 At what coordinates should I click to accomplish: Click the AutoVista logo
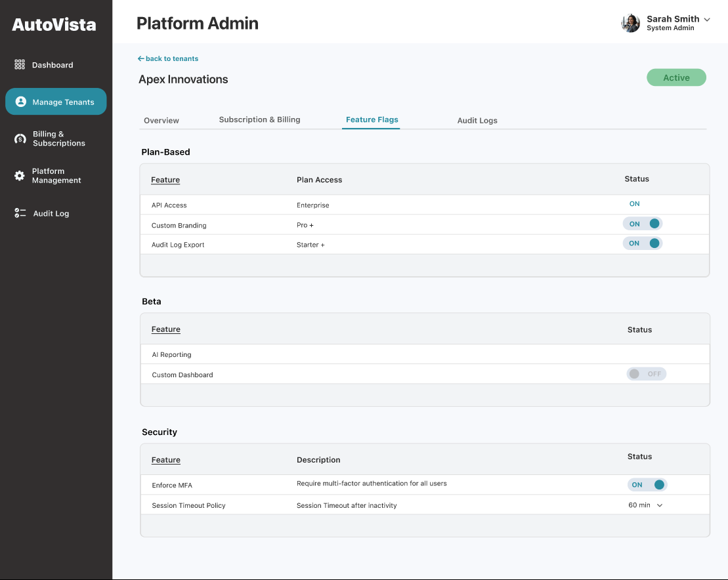coord(54,25)
